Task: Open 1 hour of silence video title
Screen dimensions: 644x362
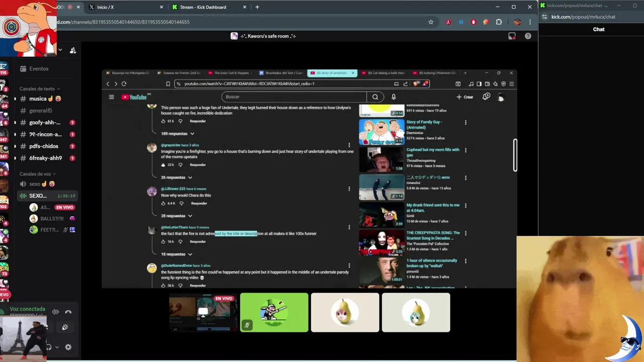Action: click(432, 263)
